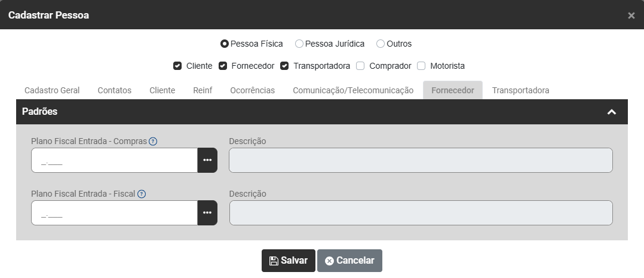644x278 pixels.
Task: Check the Motorista checkbox
Action: 421,66
